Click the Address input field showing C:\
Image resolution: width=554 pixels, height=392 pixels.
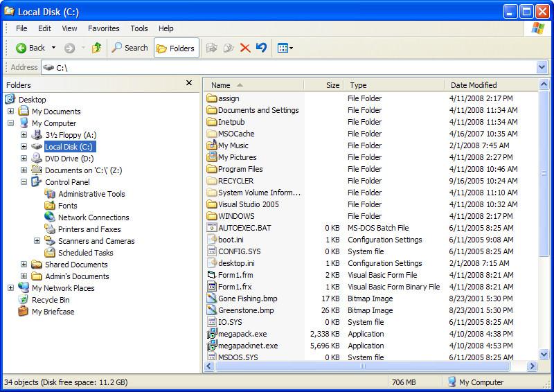(289, 67)
